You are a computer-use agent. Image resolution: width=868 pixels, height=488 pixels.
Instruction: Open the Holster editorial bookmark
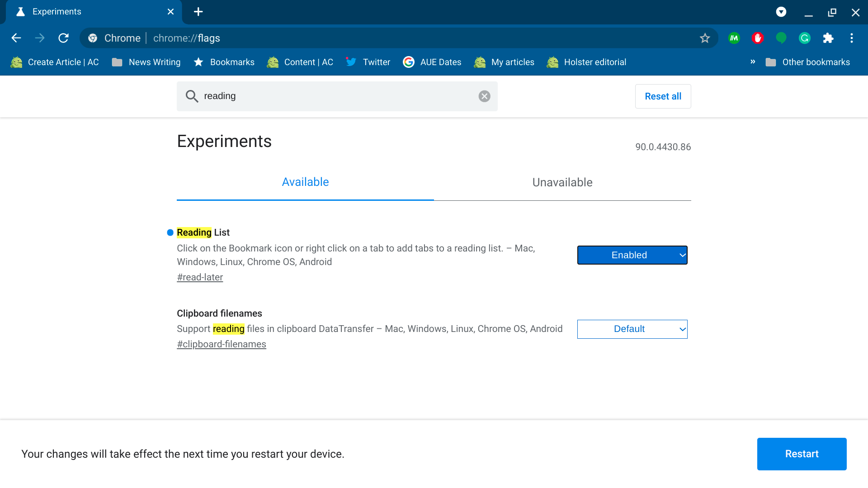(586, 62)
